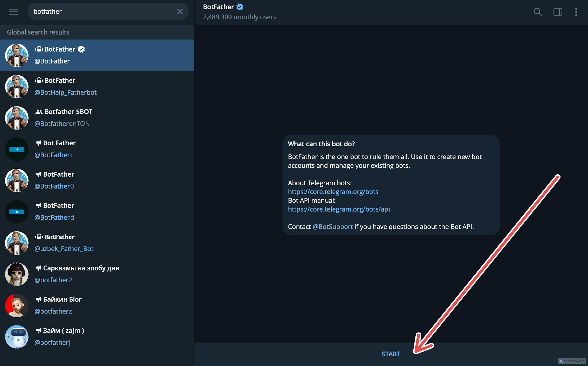Screen dimensions: 588x366
Task: Click the megaphone icon beside Bot Father
Action: (x=39, y=143)
